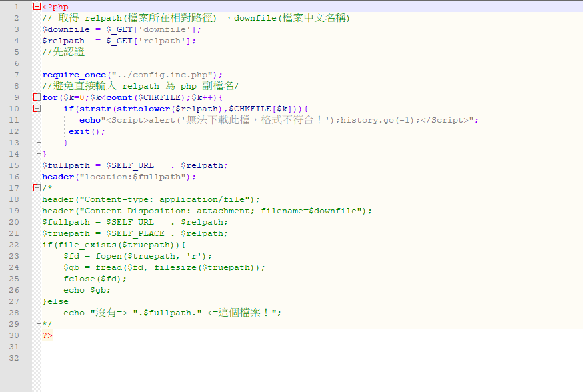The height and width of the screenshot is (392, 584).
Task: Click line number 16 in the gutter
Action: 14,177
